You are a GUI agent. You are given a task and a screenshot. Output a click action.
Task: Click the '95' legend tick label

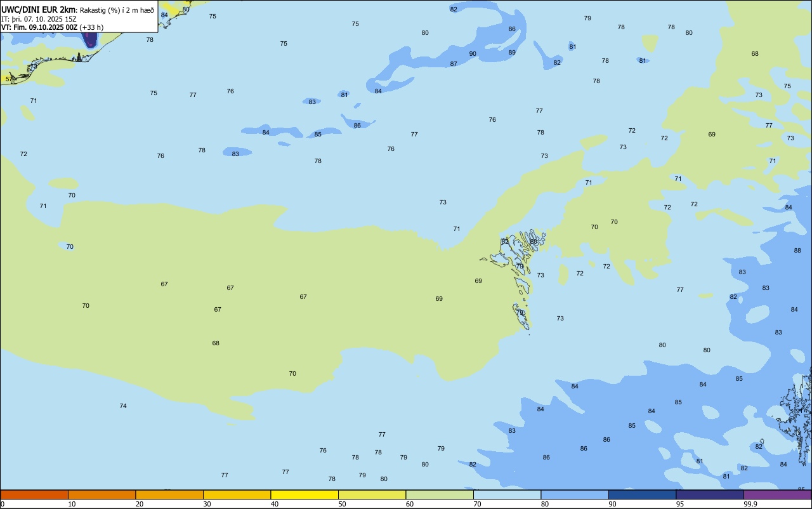point(680,504)
